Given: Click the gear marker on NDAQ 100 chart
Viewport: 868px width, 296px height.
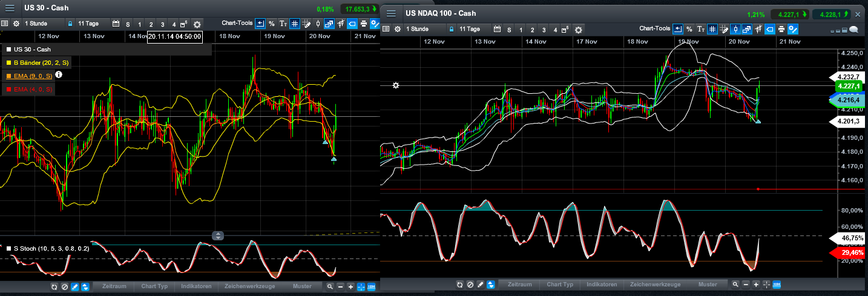Looking at the screenshot, I should tap(395, 85).
